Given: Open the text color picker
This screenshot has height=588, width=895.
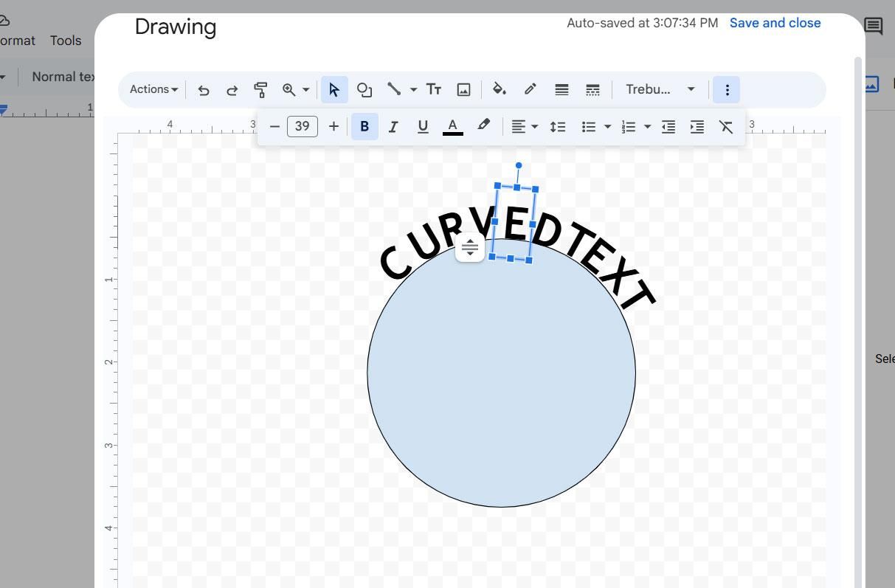Looking at the screenshot, I should coord(452,126).
